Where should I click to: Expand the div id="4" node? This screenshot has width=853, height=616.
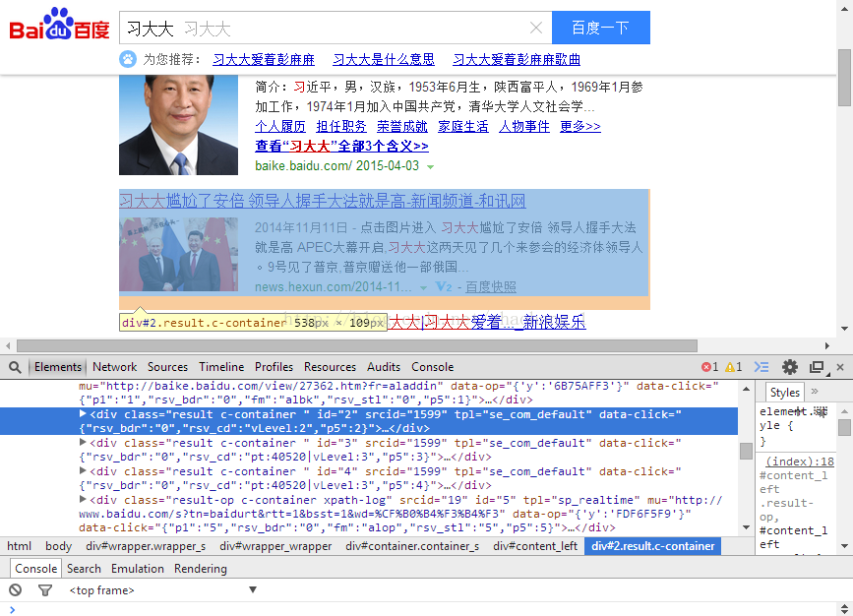[x=83, y=470]
